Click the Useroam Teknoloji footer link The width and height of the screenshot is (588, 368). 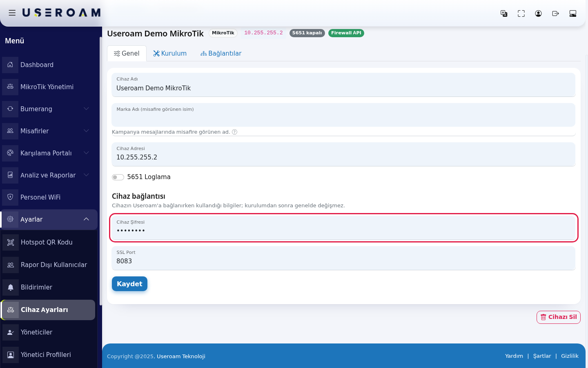(x=181, y=357)
